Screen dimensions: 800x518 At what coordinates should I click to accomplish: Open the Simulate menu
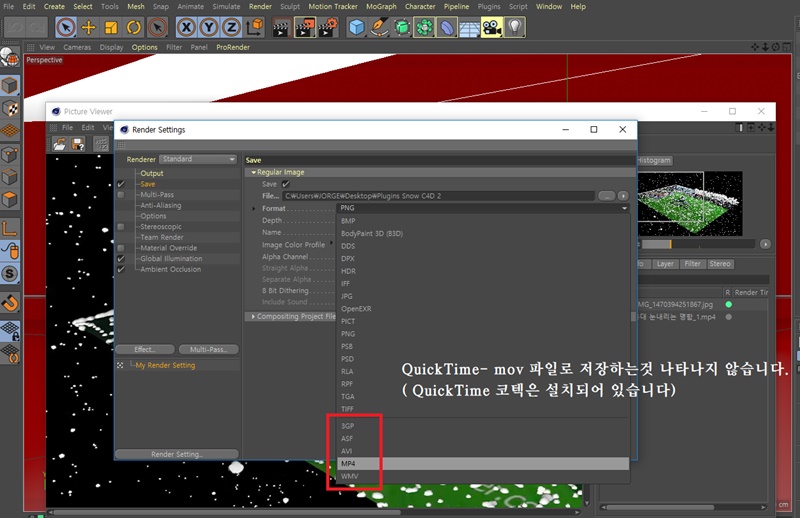[x=226, y=7]
